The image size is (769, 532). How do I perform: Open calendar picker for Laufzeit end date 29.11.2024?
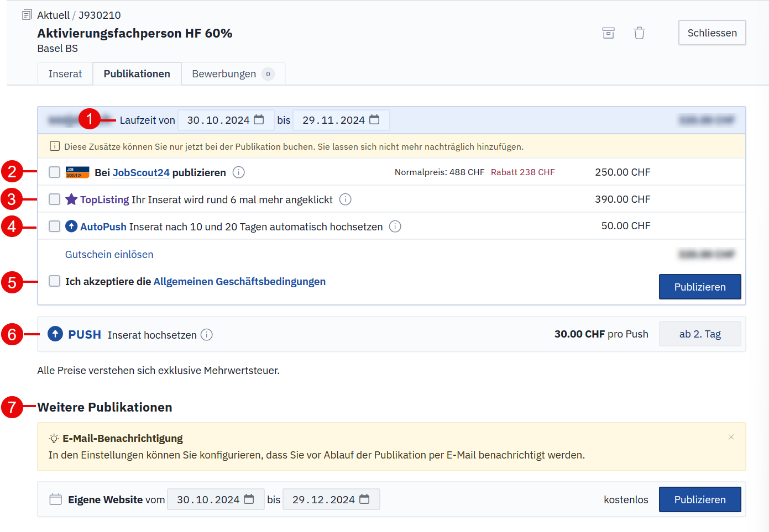[374, 120]
